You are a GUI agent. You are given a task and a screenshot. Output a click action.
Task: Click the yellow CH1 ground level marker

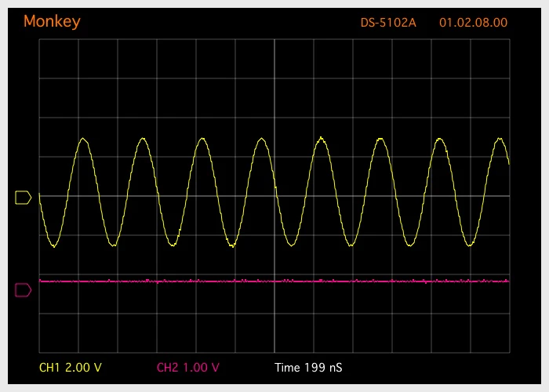(23, 198)
